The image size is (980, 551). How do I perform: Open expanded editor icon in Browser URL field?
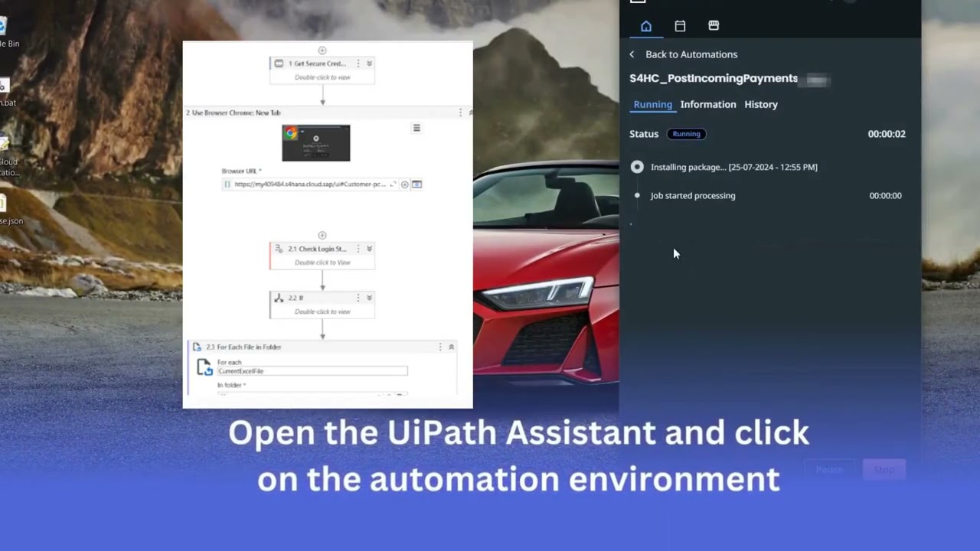tap(393, 184)
